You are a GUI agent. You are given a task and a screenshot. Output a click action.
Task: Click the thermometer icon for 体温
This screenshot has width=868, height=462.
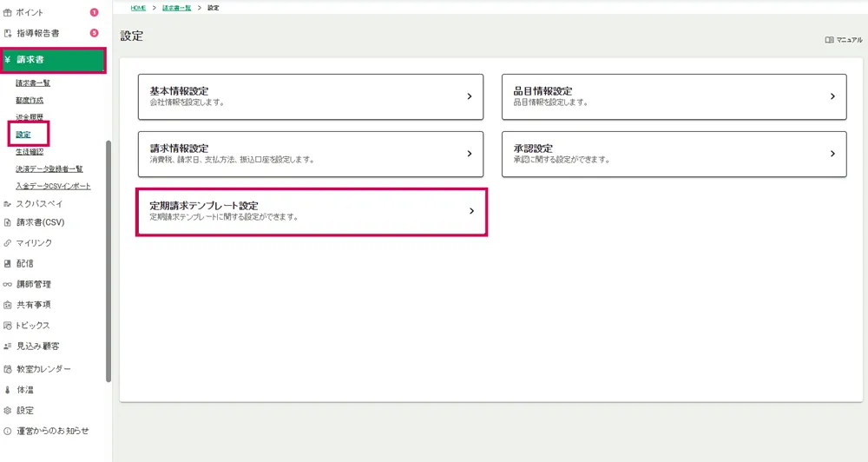pyautogui.click(x=8, y=390)
